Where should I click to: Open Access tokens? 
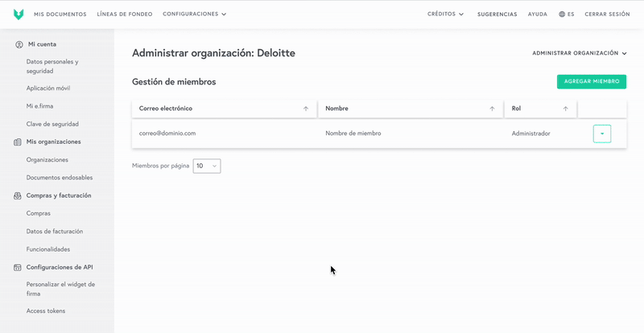(46, 311)
